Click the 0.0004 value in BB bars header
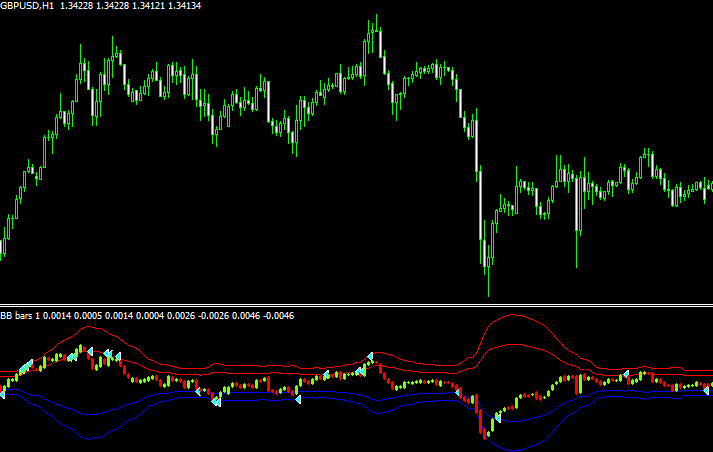Viewport: 713px width, 452px height. (150, 316)
